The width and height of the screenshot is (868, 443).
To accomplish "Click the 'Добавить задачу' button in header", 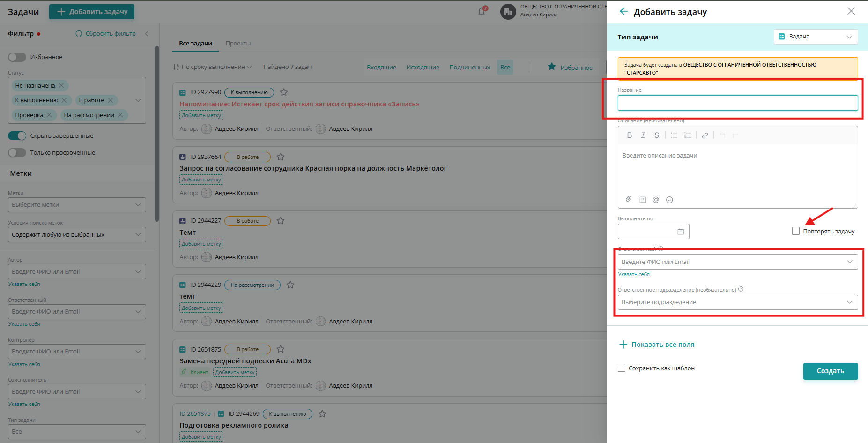I will pos(92,12).
